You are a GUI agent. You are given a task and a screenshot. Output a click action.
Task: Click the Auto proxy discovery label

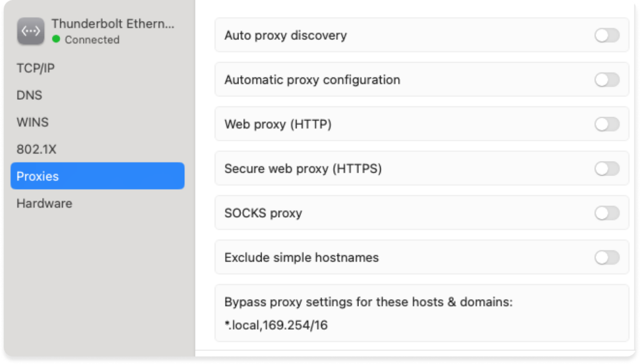pos(285,35)
